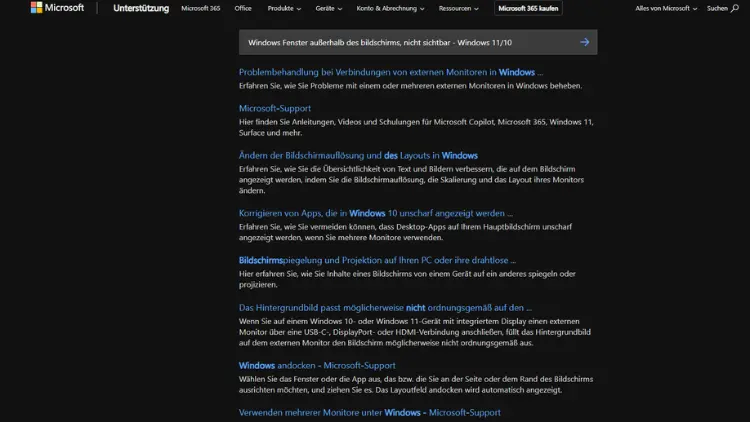Click the Microsoft 365 kaufen button

[x=528, y=8]
